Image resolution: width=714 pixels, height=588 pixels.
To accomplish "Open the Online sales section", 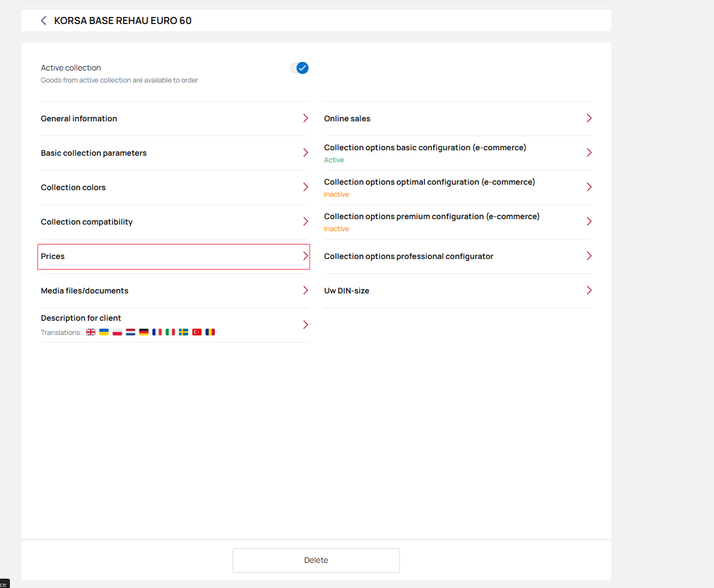I will (458, 119).
